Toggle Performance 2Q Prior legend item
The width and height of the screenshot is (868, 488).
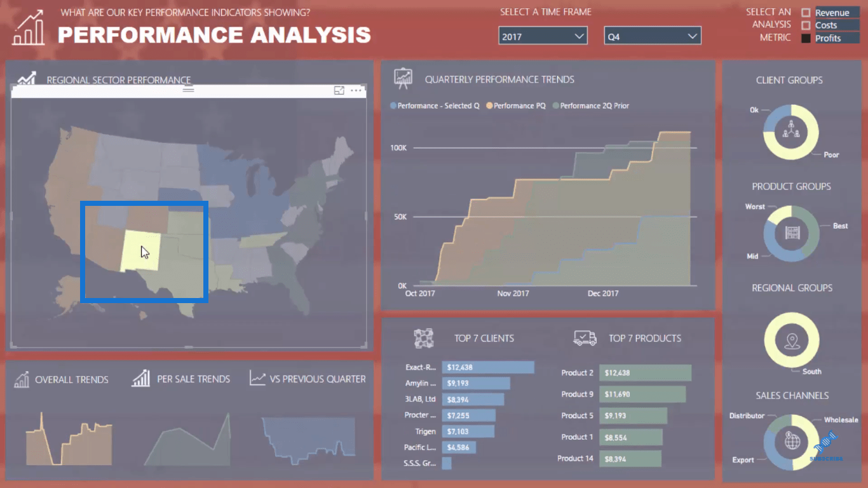pyautogui.click(x=591, y=105)
